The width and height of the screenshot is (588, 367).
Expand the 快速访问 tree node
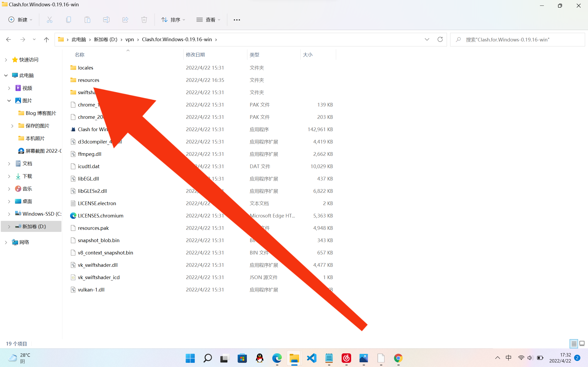pos(6,60)
